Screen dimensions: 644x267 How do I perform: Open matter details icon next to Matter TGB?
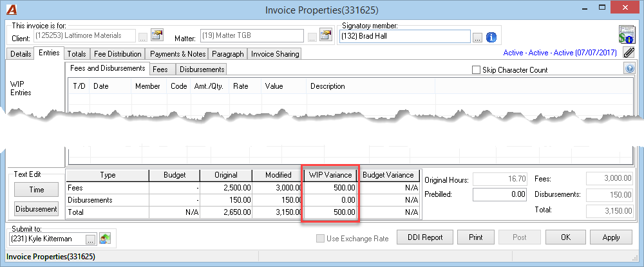[x=326, y=35]
